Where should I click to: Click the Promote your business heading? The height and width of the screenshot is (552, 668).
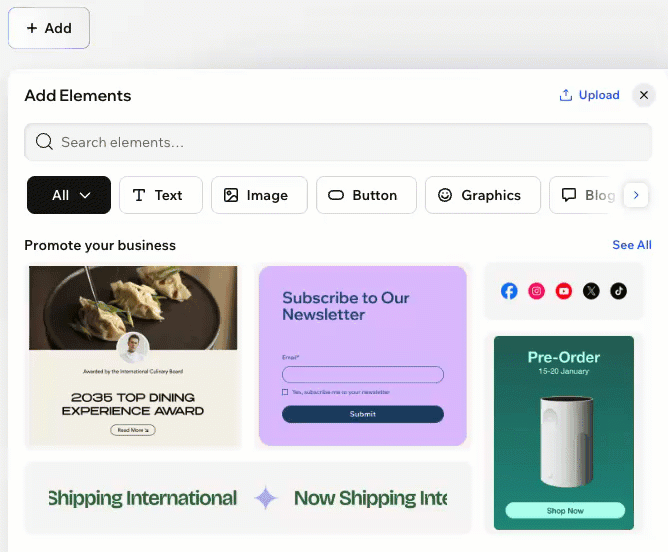click(x=100, y=245)
